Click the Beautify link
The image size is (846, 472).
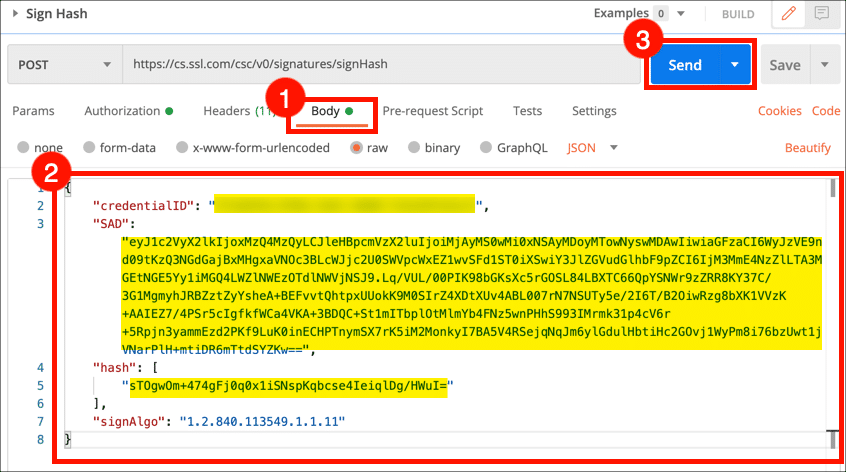tap(807, 148)
